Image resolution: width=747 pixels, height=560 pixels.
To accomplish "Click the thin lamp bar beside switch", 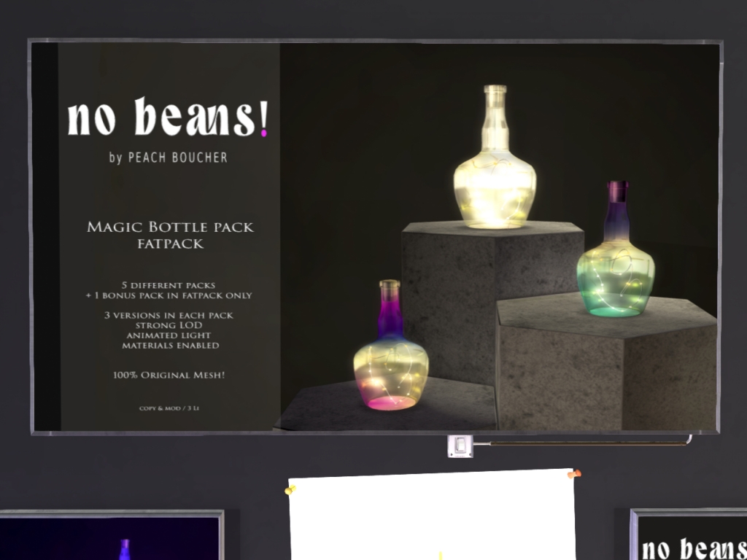I will pos(584,442).
